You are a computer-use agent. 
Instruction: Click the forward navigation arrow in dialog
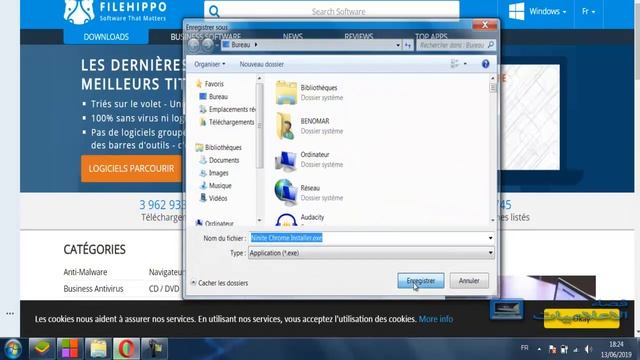[207, 45]
